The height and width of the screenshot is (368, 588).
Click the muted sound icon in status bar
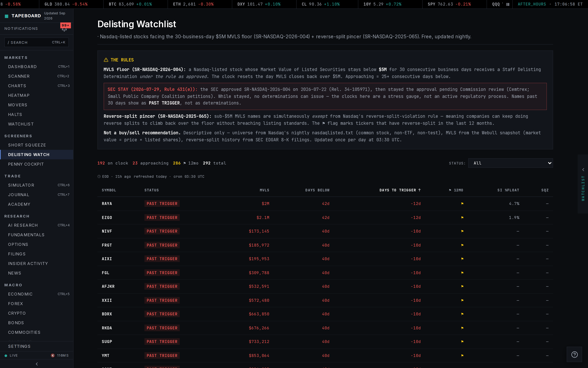tap(53, 355)
